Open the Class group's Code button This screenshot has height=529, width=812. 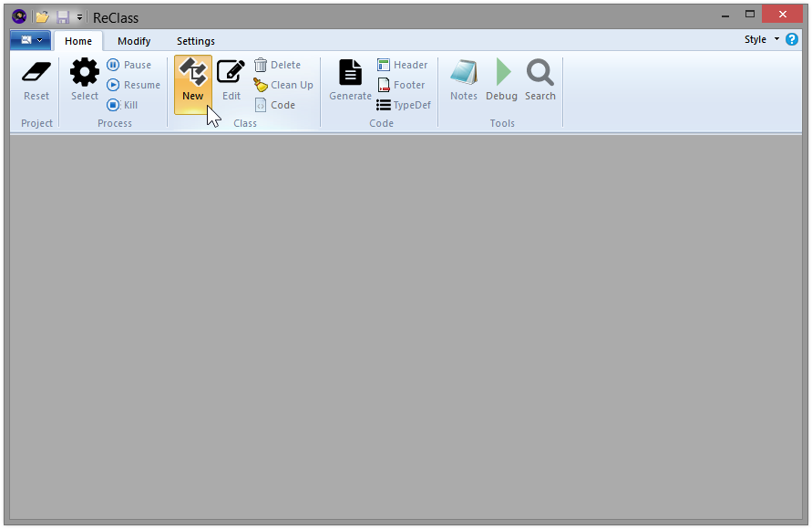coord(275,105)
